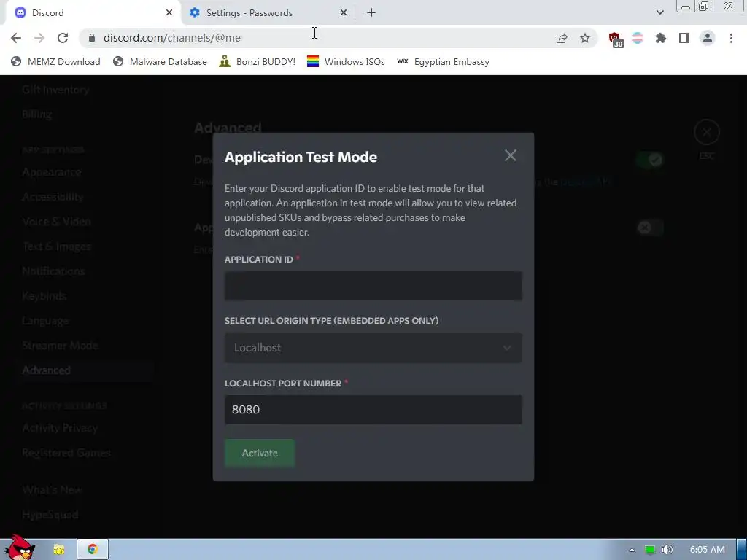Toggle the green Developer Mode switch
Screen dimensions: 747x560
point(650,160)
